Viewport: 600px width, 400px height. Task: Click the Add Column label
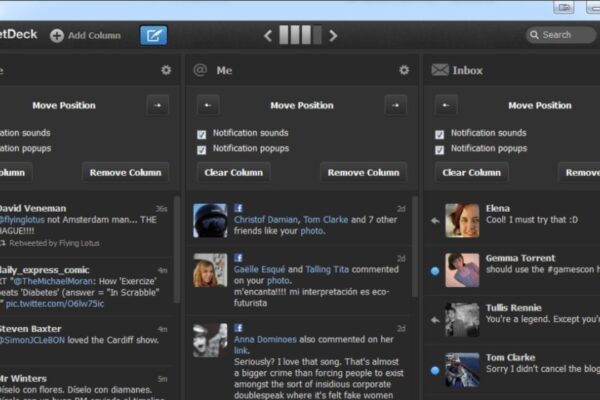(x=94, y=36)
